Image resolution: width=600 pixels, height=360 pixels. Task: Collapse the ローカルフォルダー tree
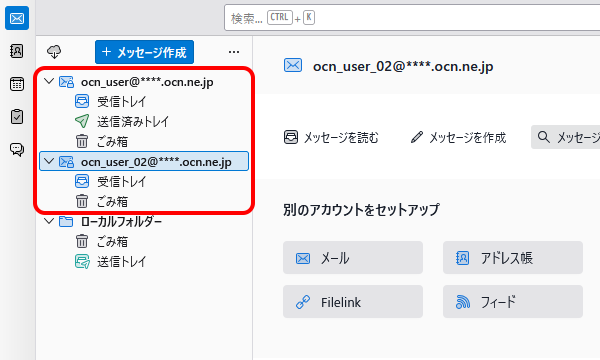pos(49,221)
